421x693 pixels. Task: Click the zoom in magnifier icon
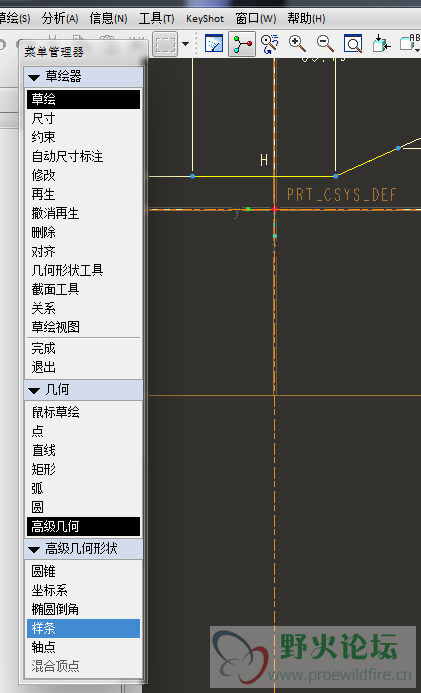point(297,43)
